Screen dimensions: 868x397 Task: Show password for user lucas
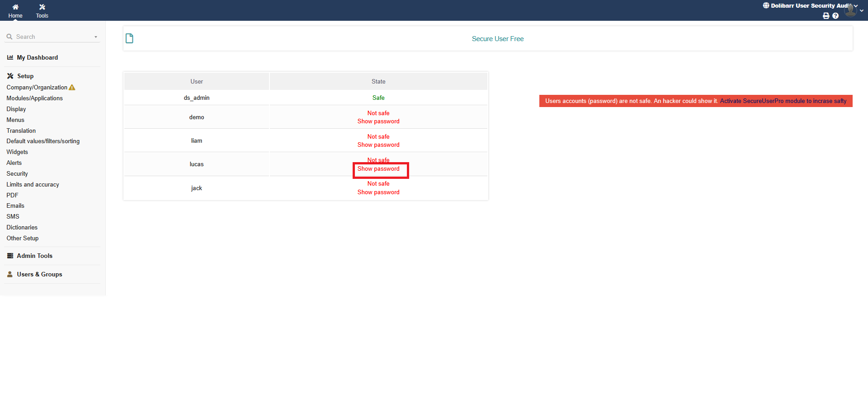[x=378, y=169]
